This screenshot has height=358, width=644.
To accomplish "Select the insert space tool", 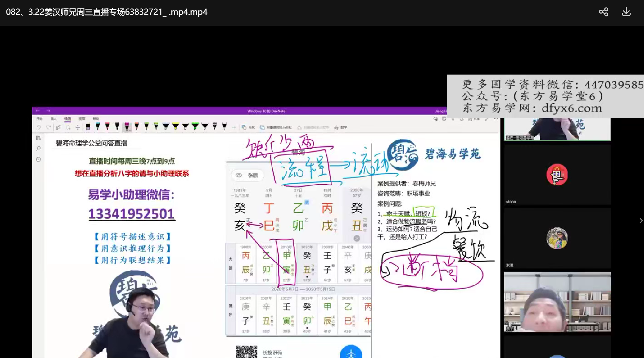I will coord(78,127).
